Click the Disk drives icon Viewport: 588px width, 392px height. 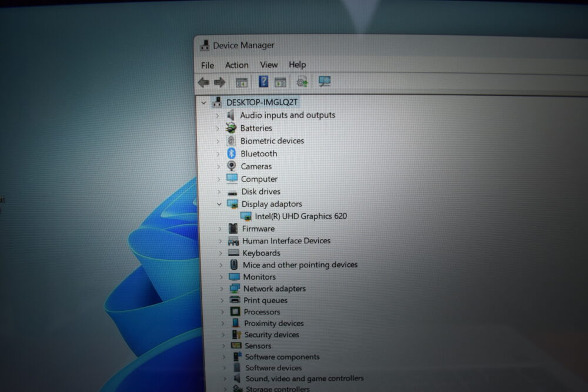232,193
